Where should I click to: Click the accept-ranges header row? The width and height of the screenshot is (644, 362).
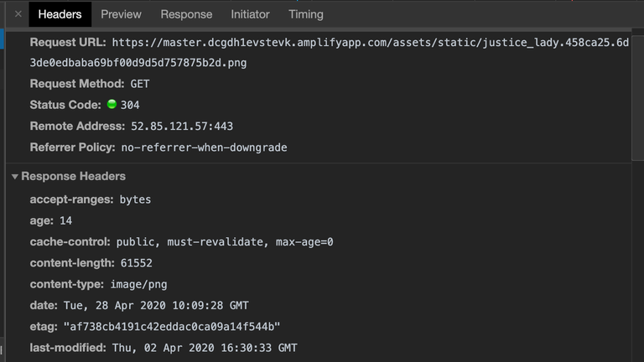click(x=91, y=199)
